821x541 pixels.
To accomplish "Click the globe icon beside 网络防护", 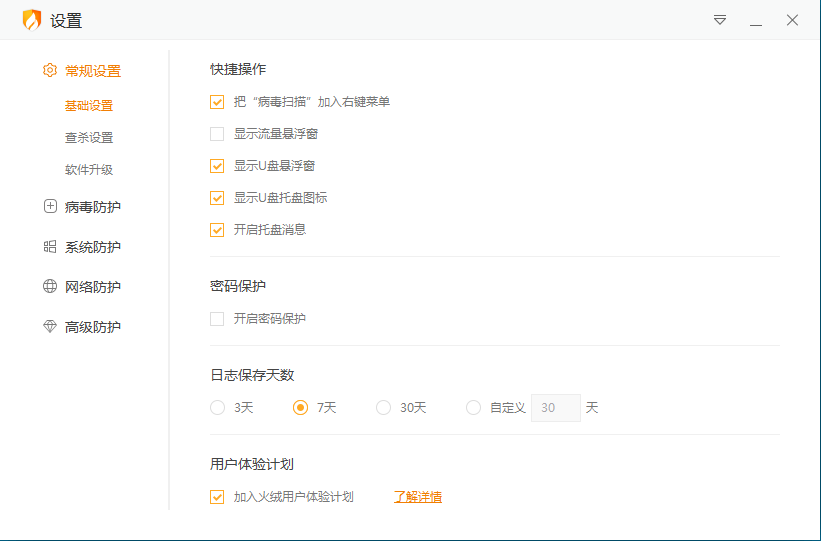I will pyautogui.click(x=50, y=287).
